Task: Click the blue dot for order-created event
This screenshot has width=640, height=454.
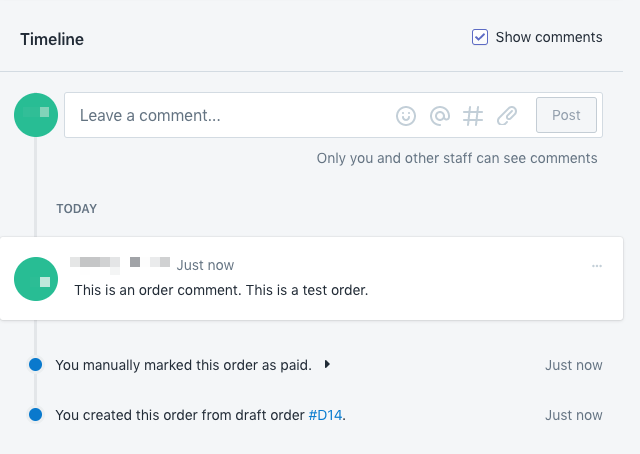Action: tap(35, 414)
